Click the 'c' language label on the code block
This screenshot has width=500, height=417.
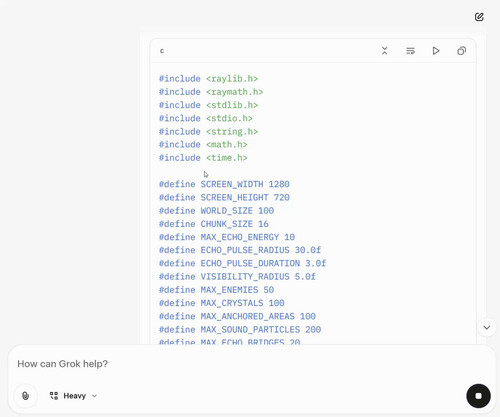pos(162,51)
